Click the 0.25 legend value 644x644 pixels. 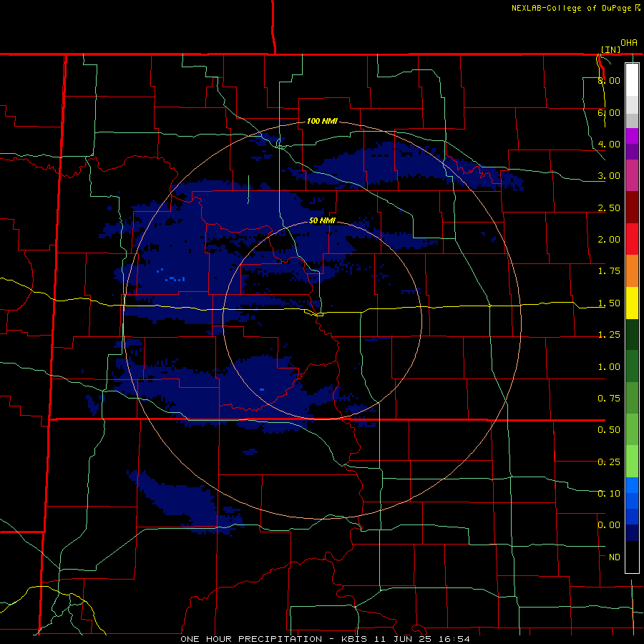[609, 462]
